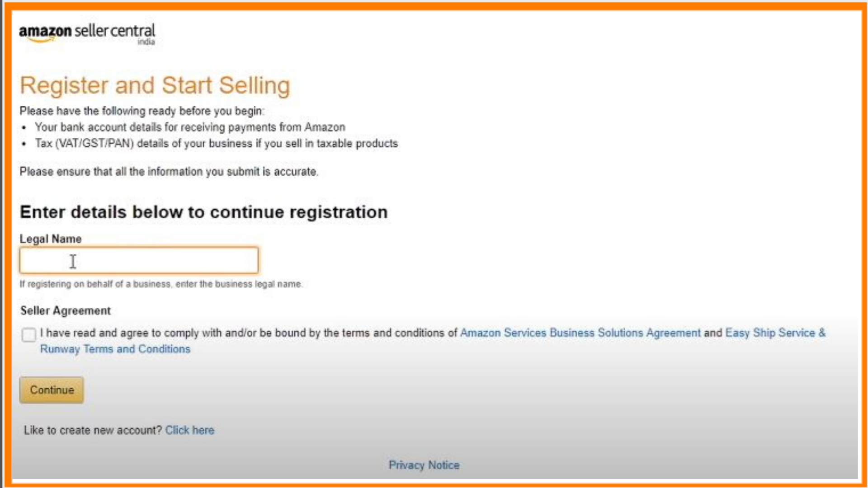
Task: Focus the Legal Name input field
Action: 139,260
